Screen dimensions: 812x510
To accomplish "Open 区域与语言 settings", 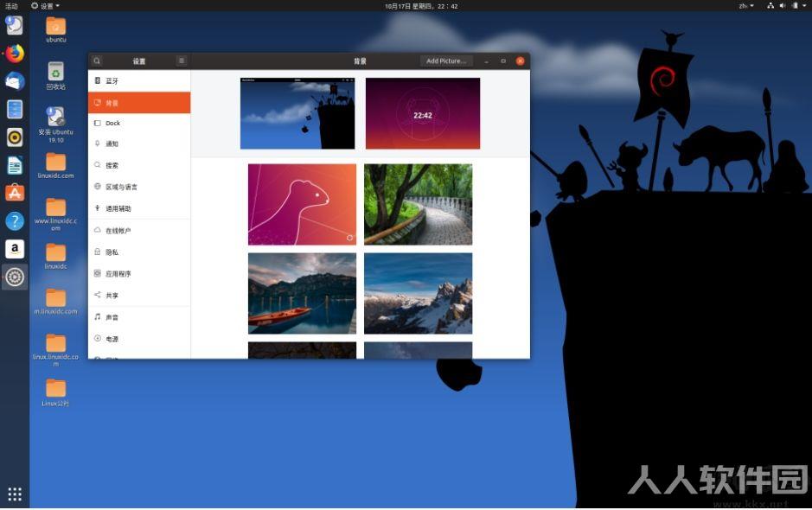I will [139, 187].
